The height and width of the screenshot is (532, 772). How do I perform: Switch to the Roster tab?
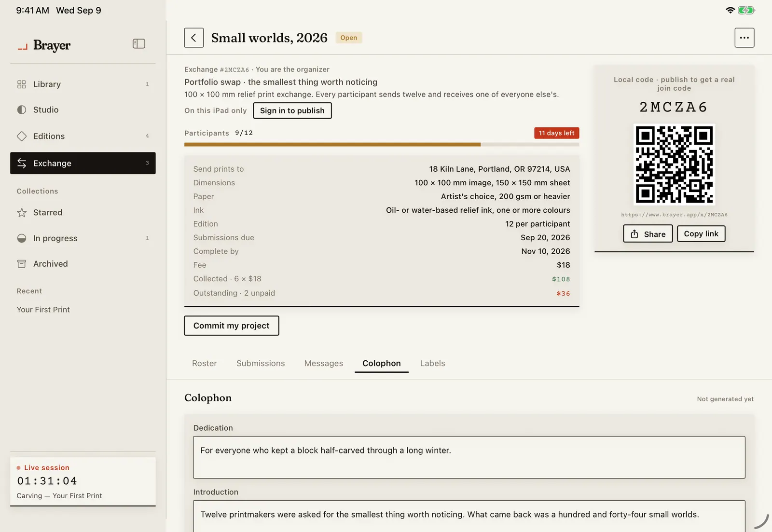205,364
